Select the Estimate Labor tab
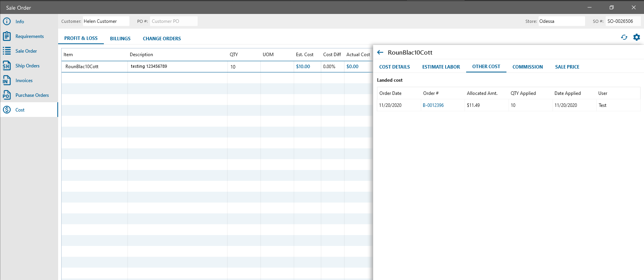This screenshot has width=644, height=280. 441,67
